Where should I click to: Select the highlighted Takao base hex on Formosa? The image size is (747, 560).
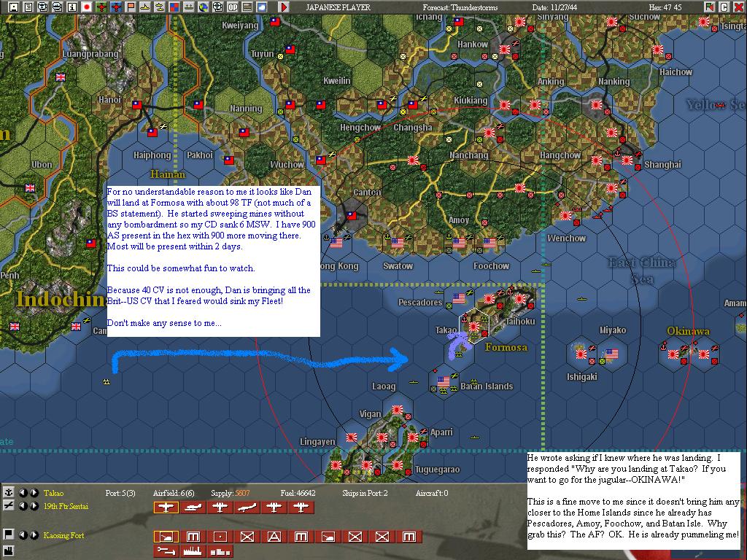474,326
